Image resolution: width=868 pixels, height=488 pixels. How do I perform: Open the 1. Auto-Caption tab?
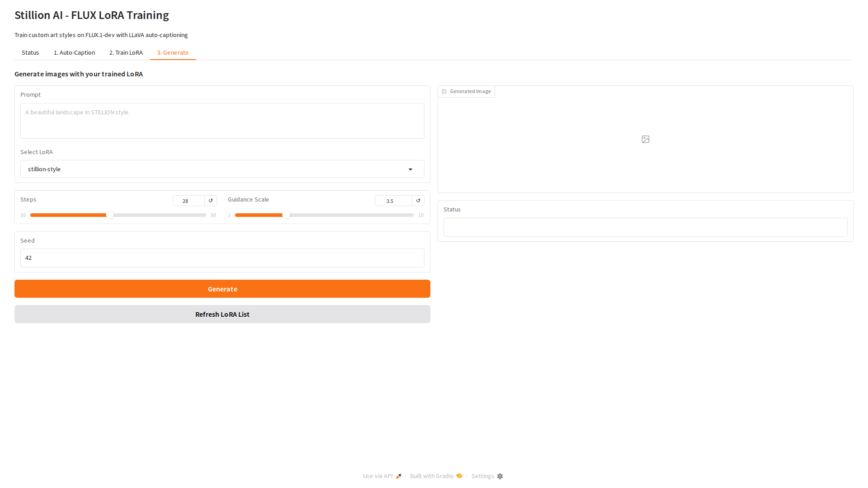(74, 53)
